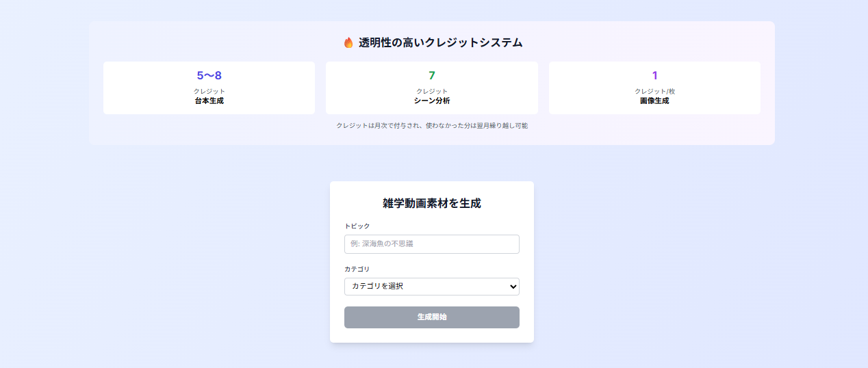Image resolution: width=868 pixels, height=368 pixels.
Task: Click the クレジット label above 台本生成
Action: (209, 91)
